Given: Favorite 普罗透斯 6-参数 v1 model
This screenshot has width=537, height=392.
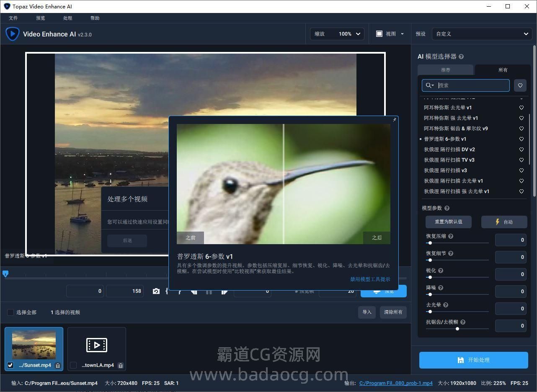Looking at the screenshot, I should pyautogui.click(x=522, y=139).
